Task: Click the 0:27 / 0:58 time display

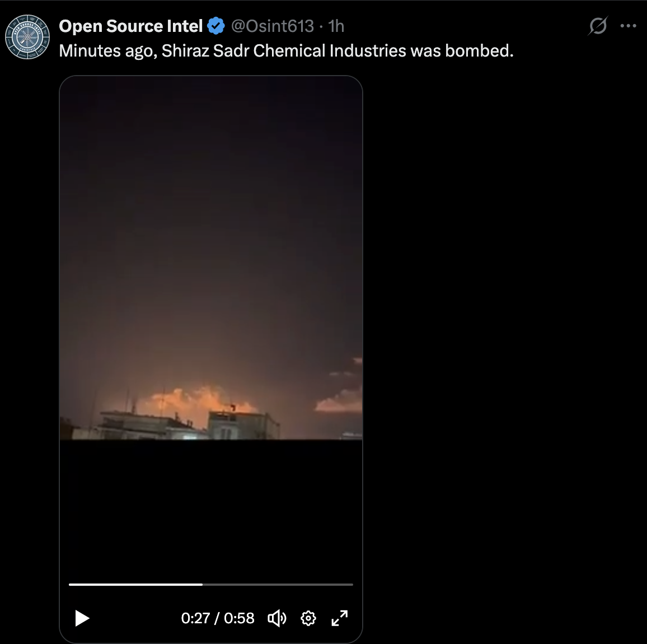Action: (x=218, y=618)
